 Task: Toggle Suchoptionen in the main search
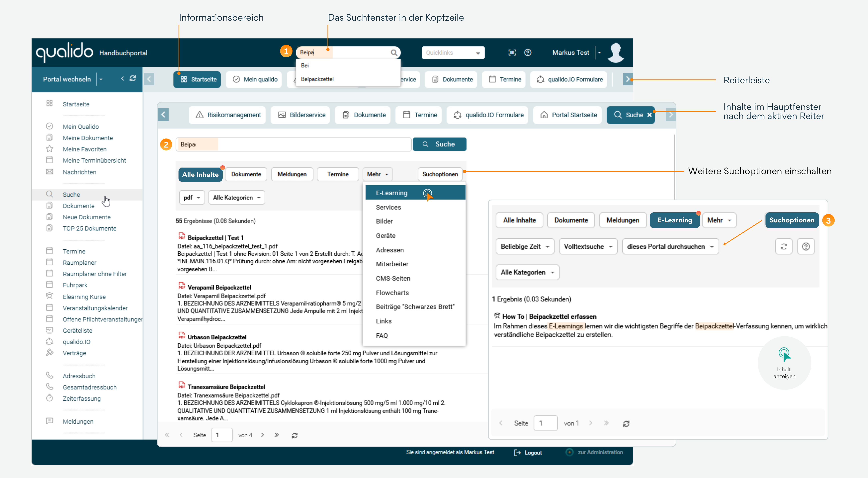coord(440,174)
